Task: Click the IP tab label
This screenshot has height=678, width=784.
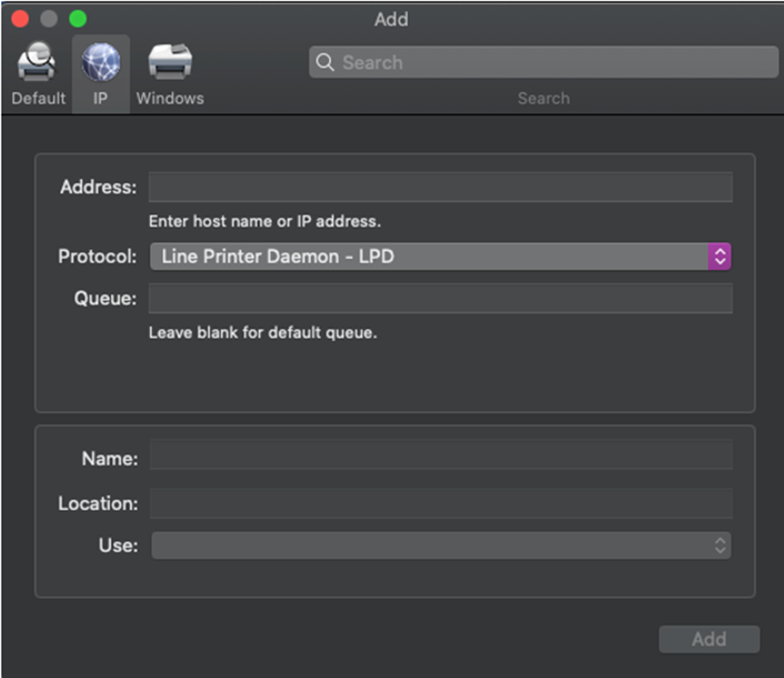Action: pos(100,99)
